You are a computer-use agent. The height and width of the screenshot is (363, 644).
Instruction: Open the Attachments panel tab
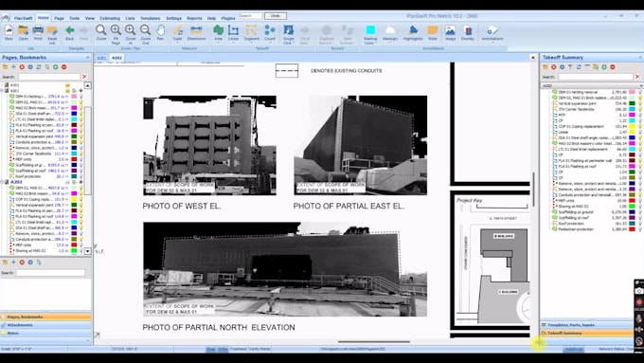coord(45,325)
